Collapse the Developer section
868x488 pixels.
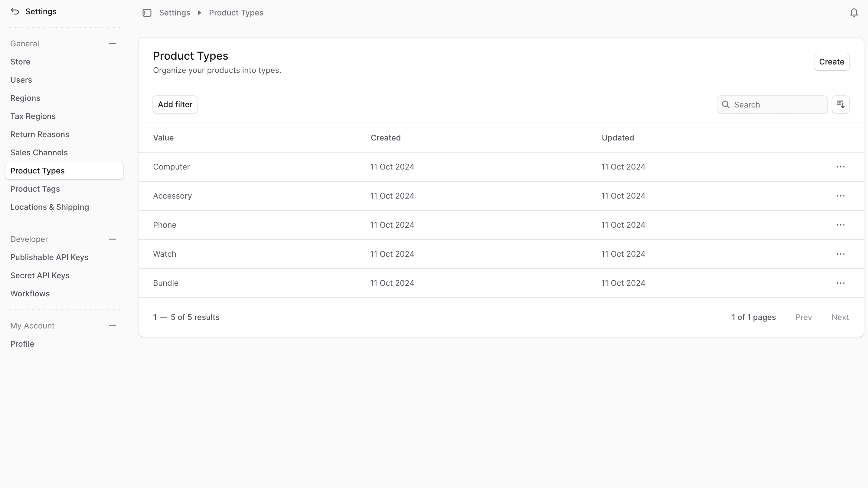113,239
